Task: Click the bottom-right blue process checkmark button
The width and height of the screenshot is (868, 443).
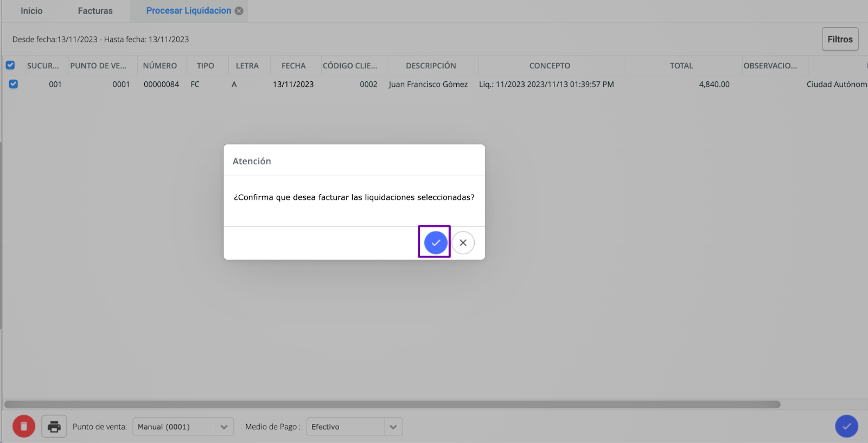Action: (x=846, y=426)
